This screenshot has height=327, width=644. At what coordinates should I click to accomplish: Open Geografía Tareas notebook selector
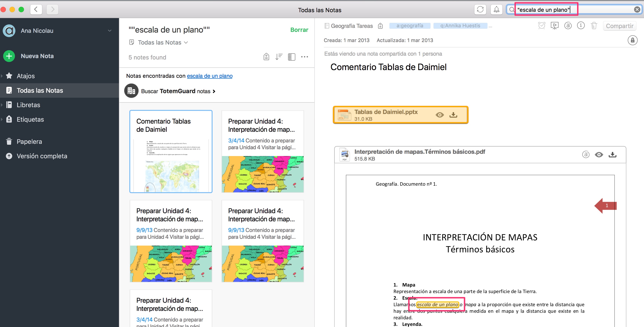tap(348, 26)
